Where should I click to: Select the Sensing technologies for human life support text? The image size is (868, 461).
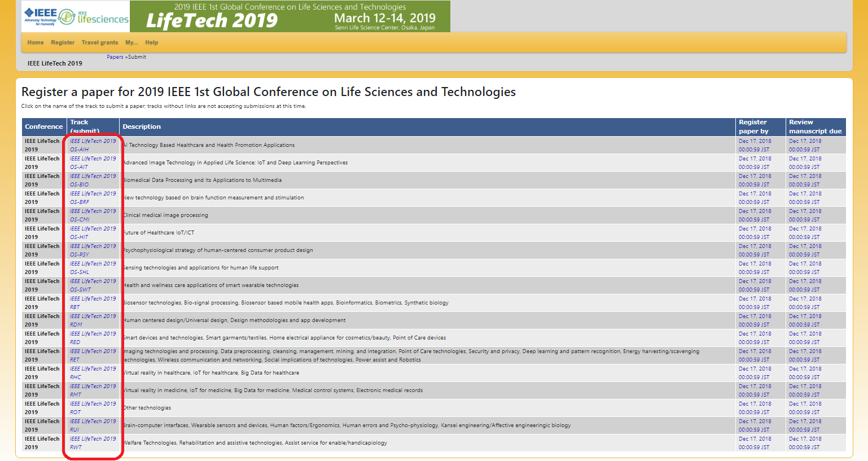[x=200, y=268]
